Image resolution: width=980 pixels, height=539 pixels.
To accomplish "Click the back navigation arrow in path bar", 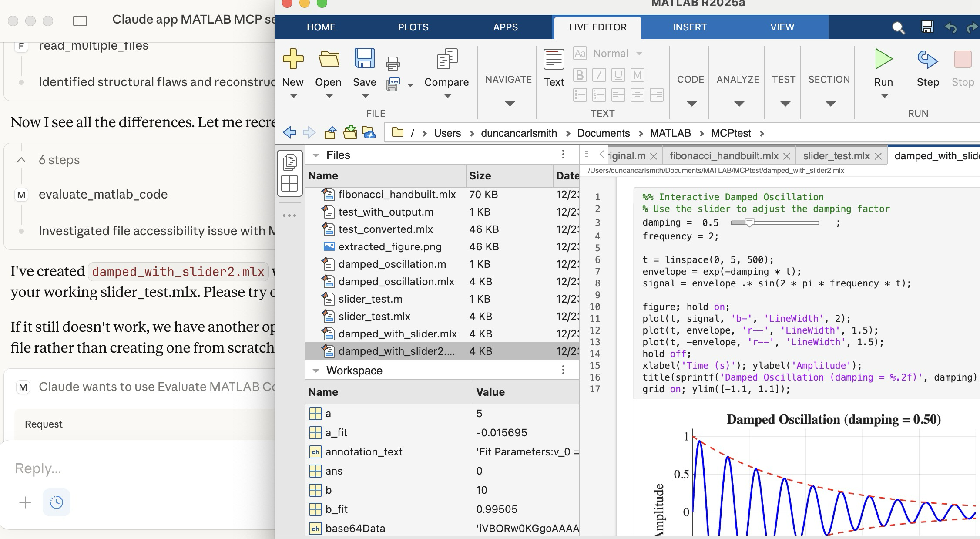I will [289, 132].
